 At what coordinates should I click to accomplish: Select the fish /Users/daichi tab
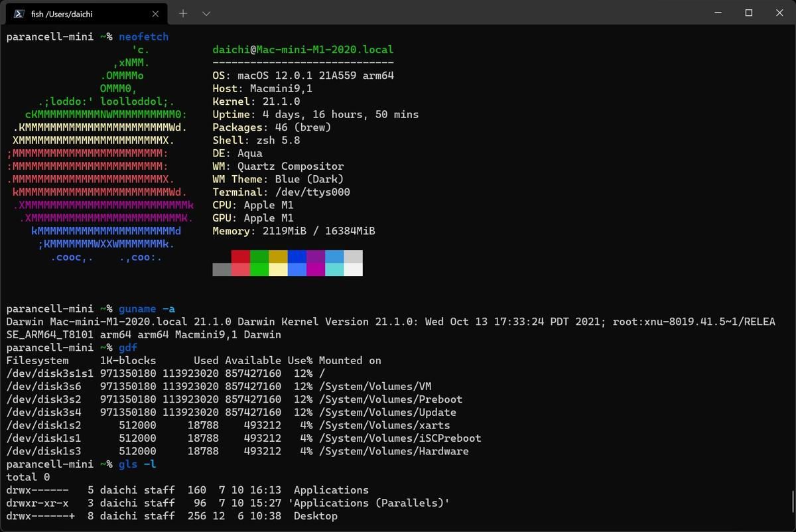click(85, 13)
